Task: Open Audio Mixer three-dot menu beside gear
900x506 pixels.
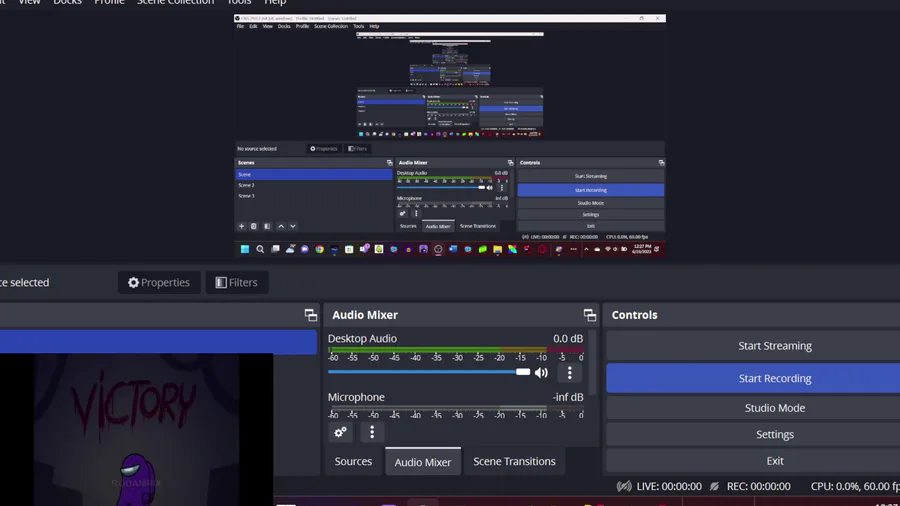Action: [372, 432]
